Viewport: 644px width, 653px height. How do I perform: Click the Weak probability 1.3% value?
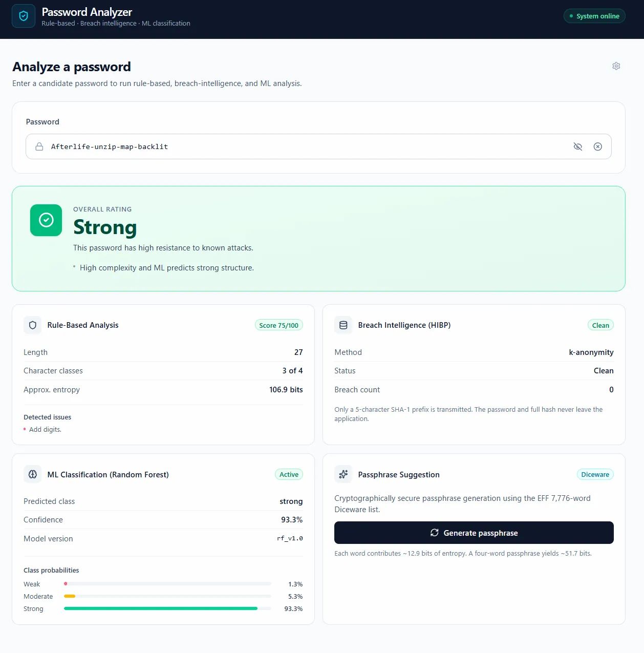295,584
